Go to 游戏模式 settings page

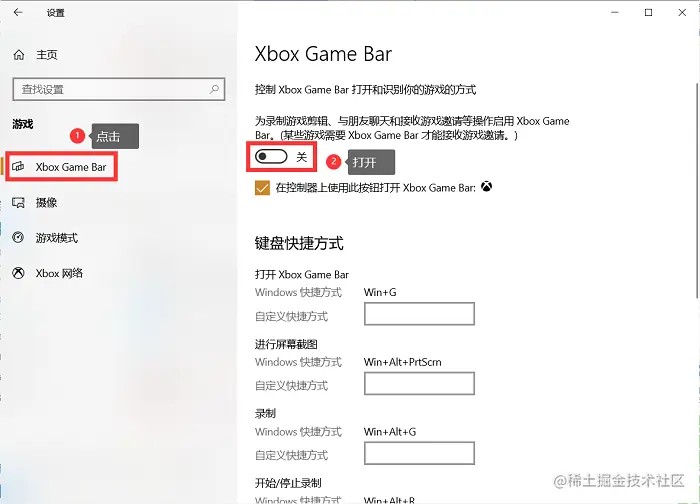tap(57, 238)
